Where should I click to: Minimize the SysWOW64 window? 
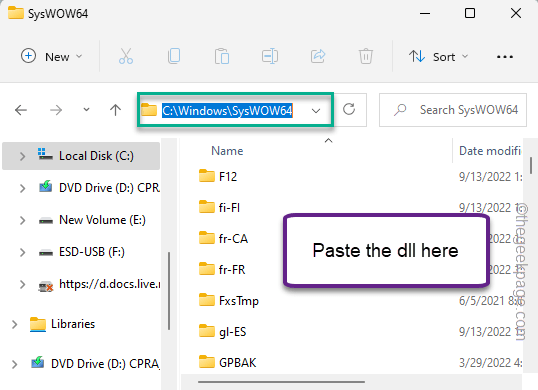[x=425, y=14]
